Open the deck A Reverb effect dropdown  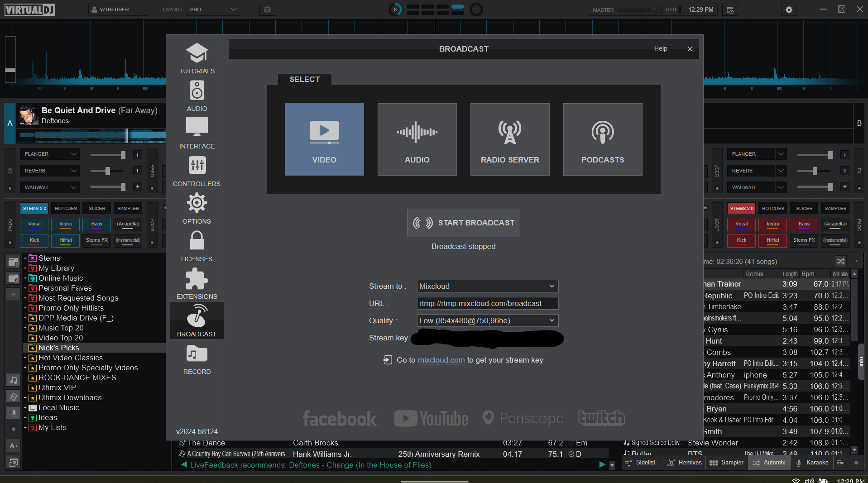click(50, 171)
